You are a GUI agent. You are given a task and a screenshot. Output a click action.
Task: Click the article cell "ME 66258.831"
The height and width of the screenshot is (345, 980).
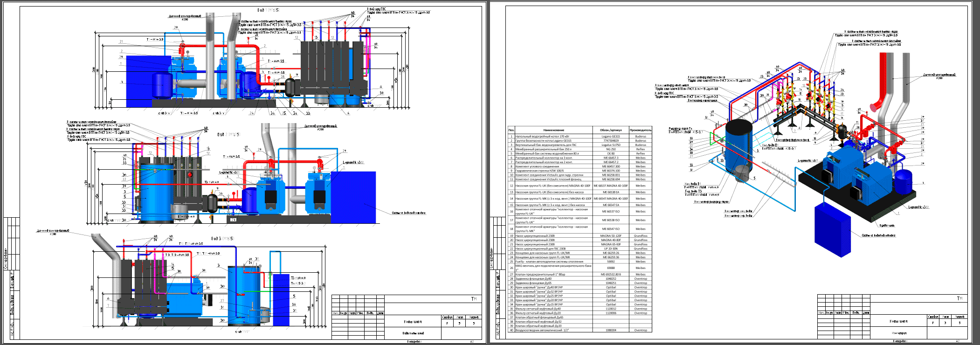611,175
